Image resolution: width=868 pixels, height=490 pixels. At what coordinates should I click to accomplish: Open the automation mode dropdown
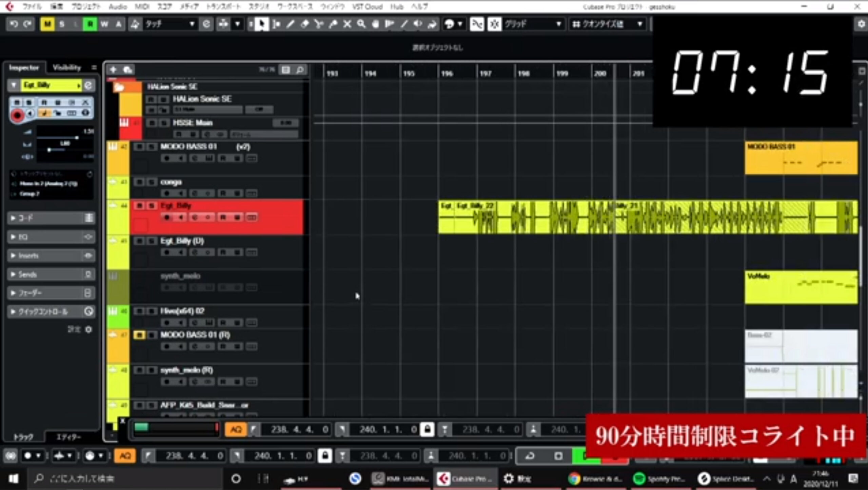coord(170,24)
